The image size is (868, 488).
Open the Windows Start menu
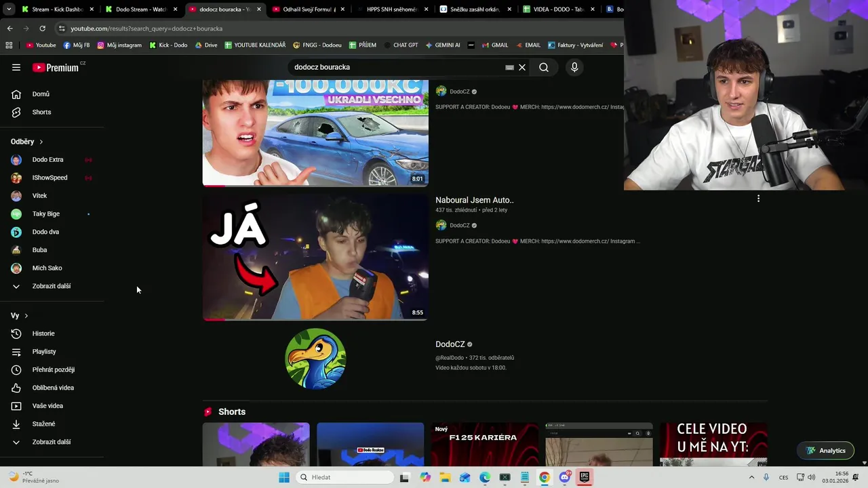pos(284,477)
